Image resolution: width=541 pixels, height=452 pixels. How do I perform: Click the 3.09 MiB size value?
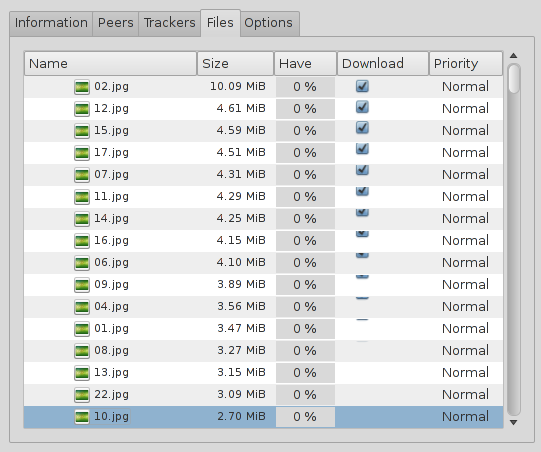[241, 394]
